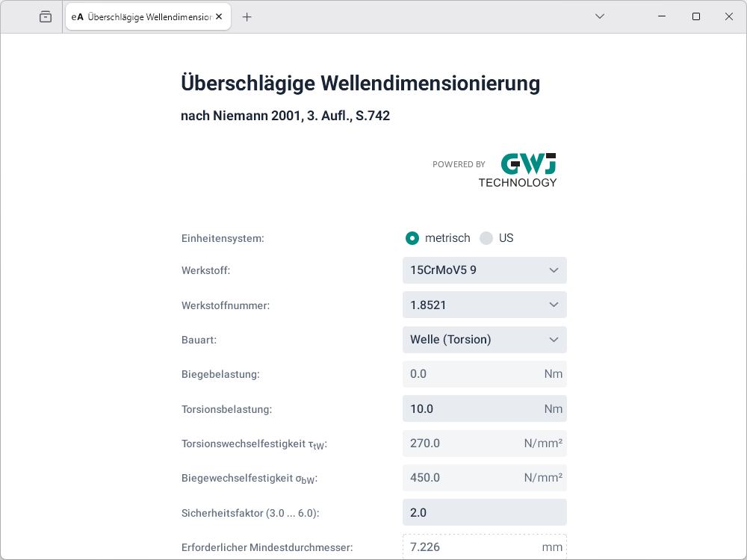Open the tab actions icon at top-left
Screen dimensions: 747x560
pos(46,16)
